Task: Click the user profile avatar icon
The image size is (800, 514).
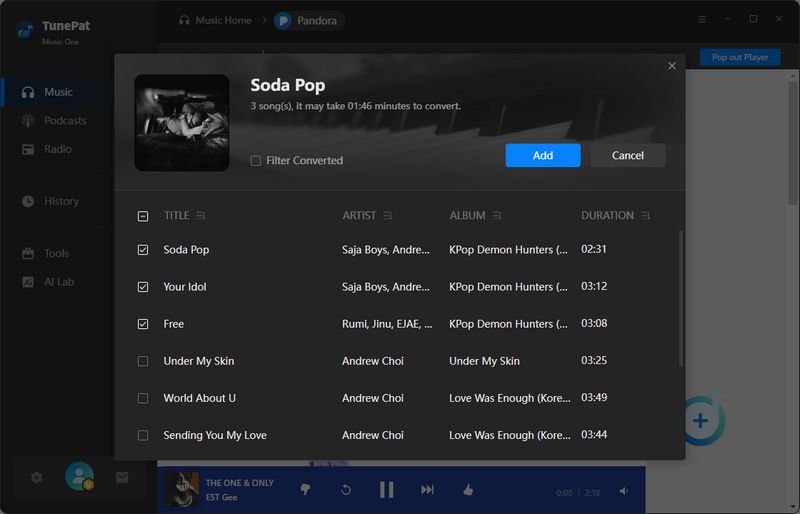Action: pyautogui.click(x=79, y=477)
